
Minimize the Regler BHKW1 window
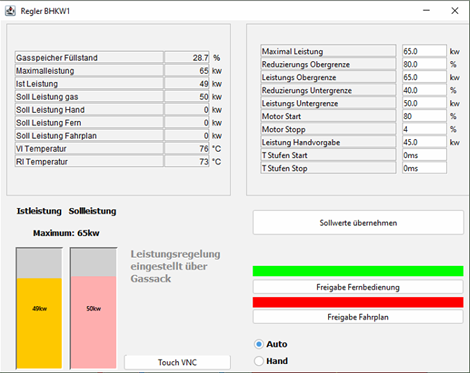click(x=426, y=11)
